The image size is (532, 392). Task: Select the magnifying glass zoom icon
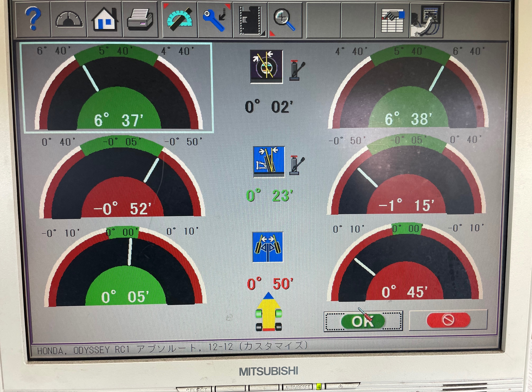(x=284, y=20)
